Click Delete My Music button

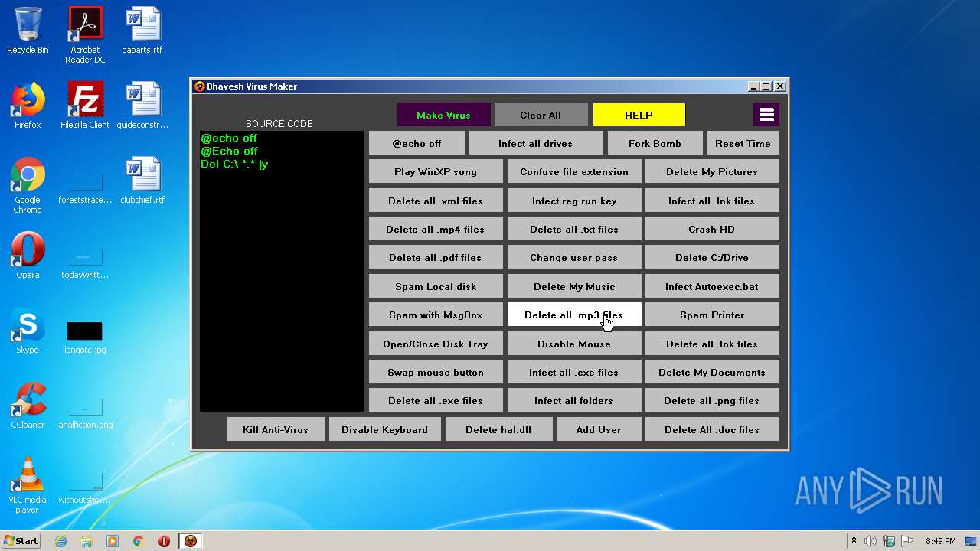pos(574,286)
